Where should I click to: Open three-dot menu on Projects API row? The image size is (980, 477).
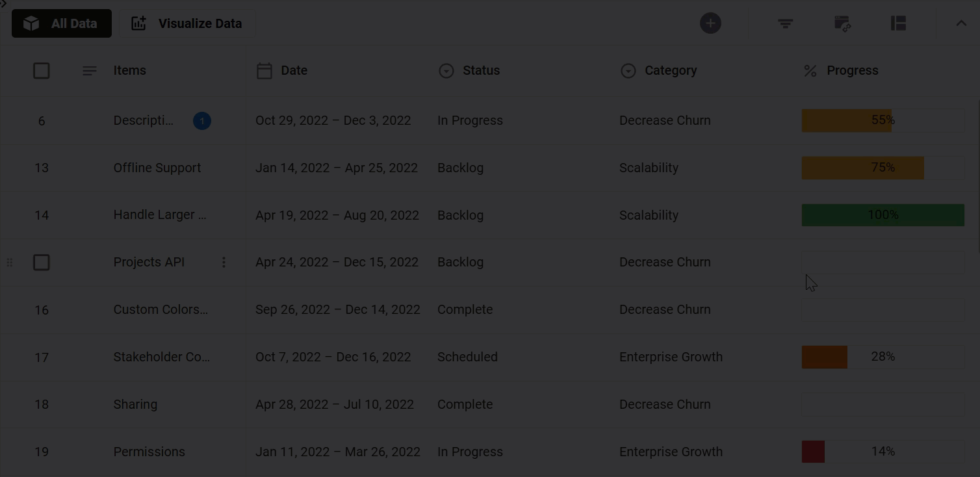point(224,262)
